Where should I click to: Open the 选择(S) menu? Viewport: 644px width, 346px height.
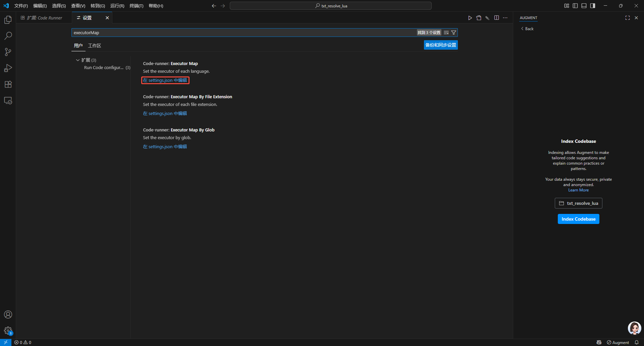click(x=59, y=6)
